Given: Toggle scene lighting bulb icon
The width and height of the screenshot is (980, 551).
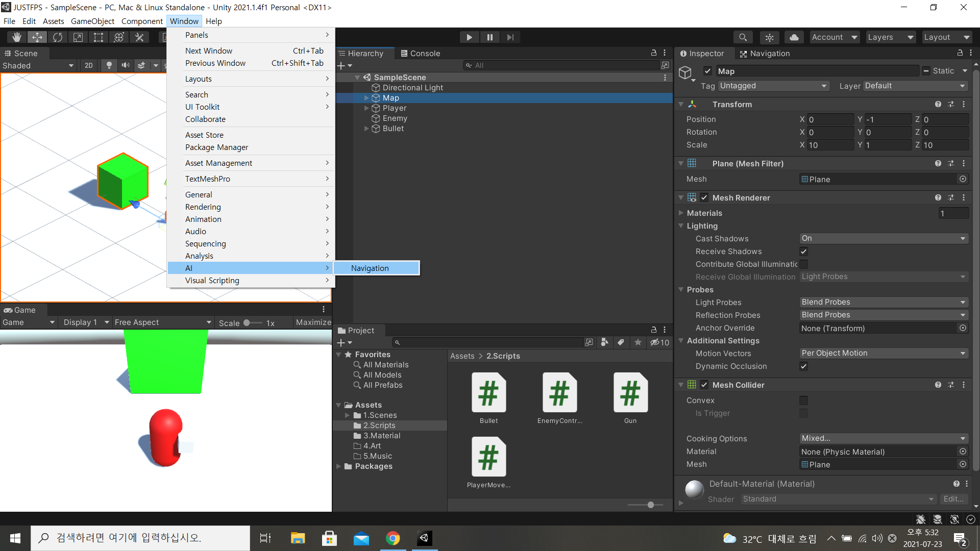Looking at the screenshot, I should tap(109, 65).
